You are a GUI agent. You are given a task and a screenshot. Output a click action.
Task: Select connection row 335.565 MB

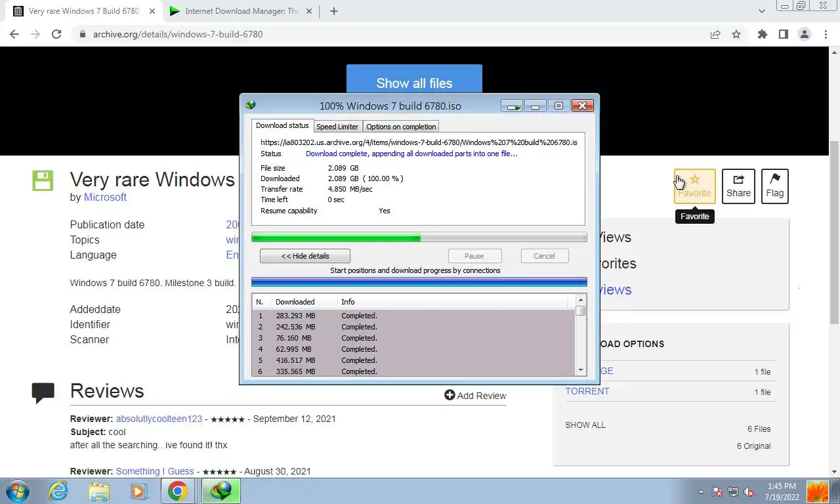413,371
